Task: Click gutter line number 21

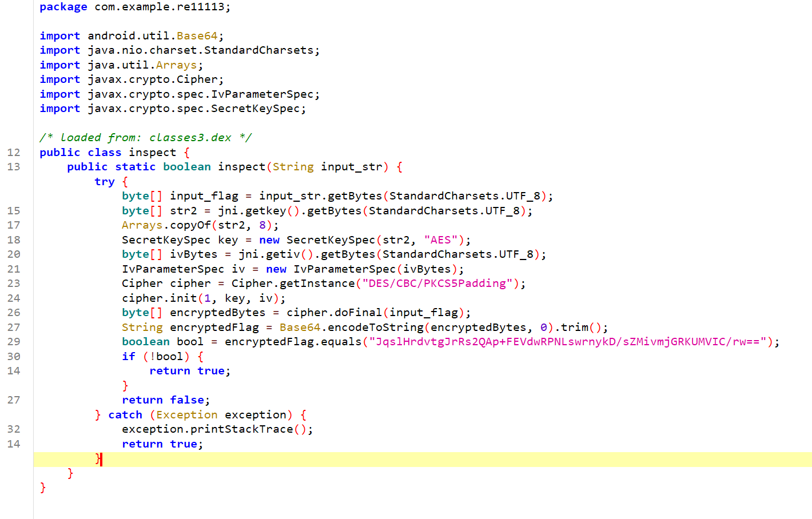Action: (14, 269)
